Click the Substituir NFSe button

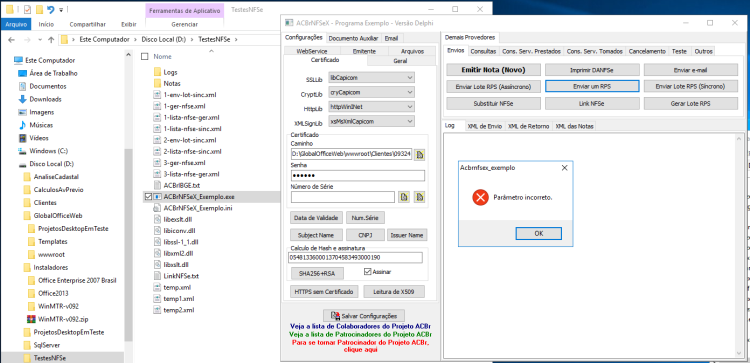click(493, 103)
